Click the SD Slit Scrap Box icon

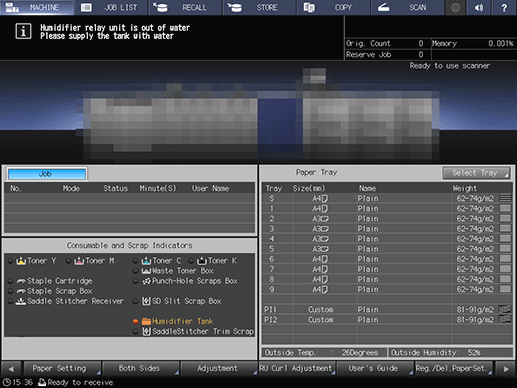click(x=146, y=301)
